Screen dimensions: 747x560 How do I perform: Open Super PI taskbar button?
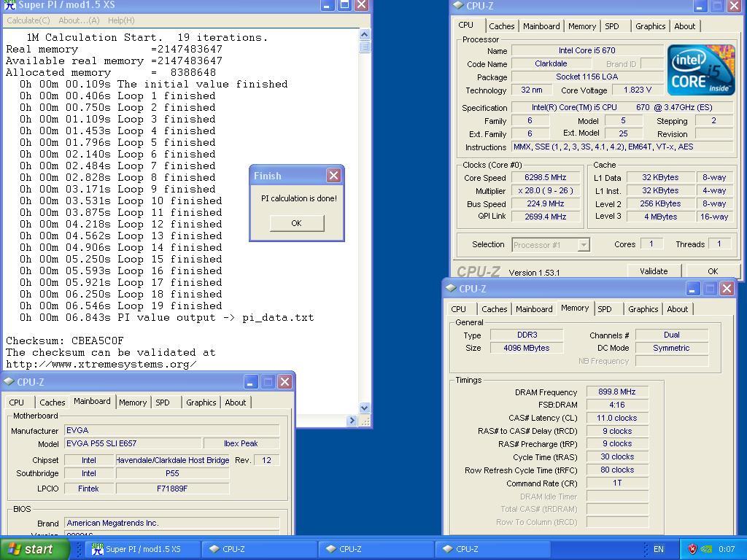point(142,549)
